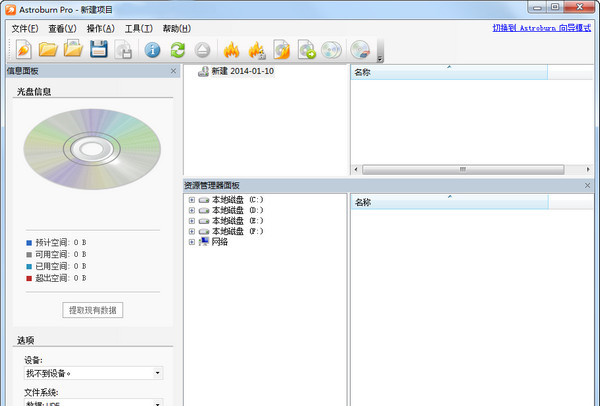
Task: Click the horizontal scrollbar thumb in project list
Action: pyautogui.click(x=463, y=170)
